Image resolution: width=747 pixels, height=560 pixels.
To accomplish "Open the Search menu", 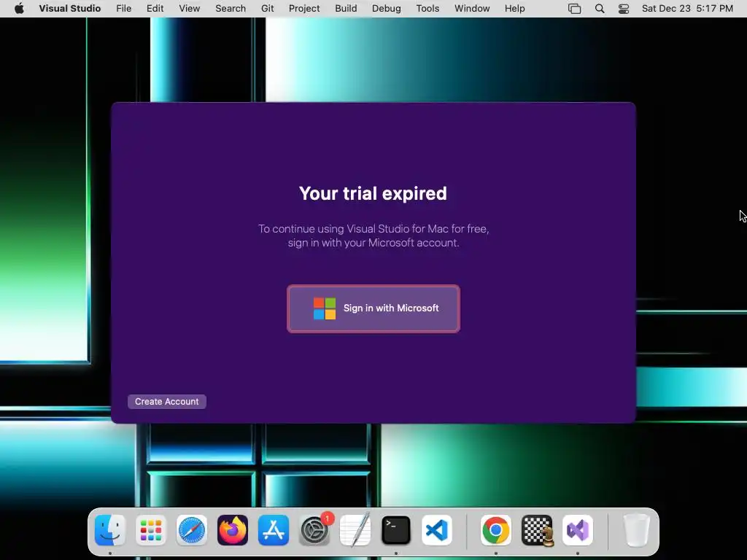I will (231, 9).
